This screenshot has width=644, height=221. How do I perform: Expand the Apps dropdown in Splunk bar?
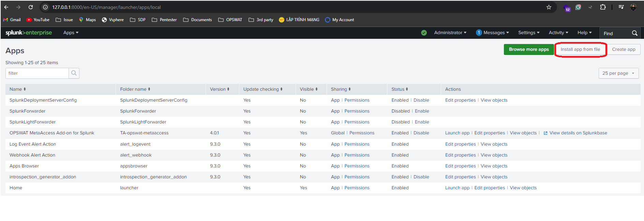pyautogui.click(x=71, y=33)
